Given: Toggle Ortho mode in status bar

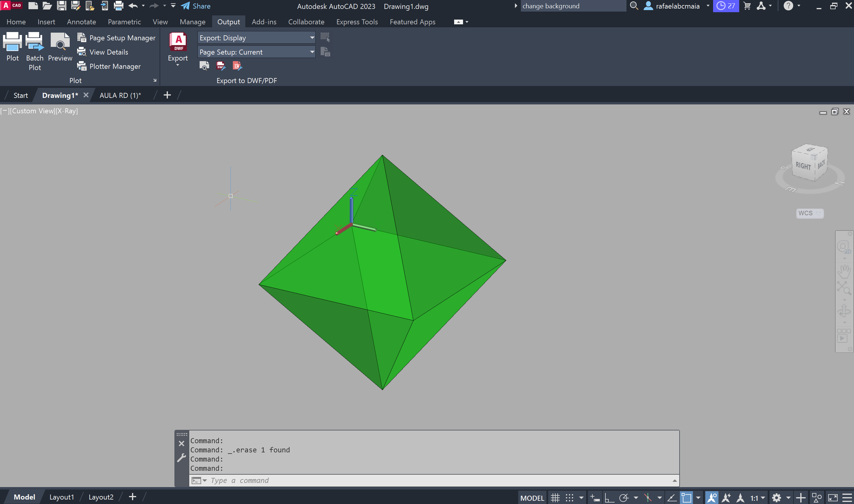Looking at the screenshot, I should click(609, 498).
